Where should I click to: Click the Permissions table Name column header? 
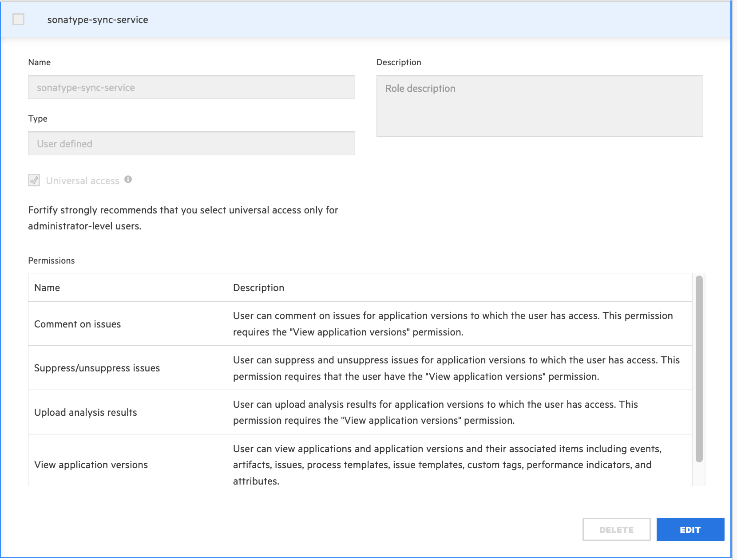(47, 288)
